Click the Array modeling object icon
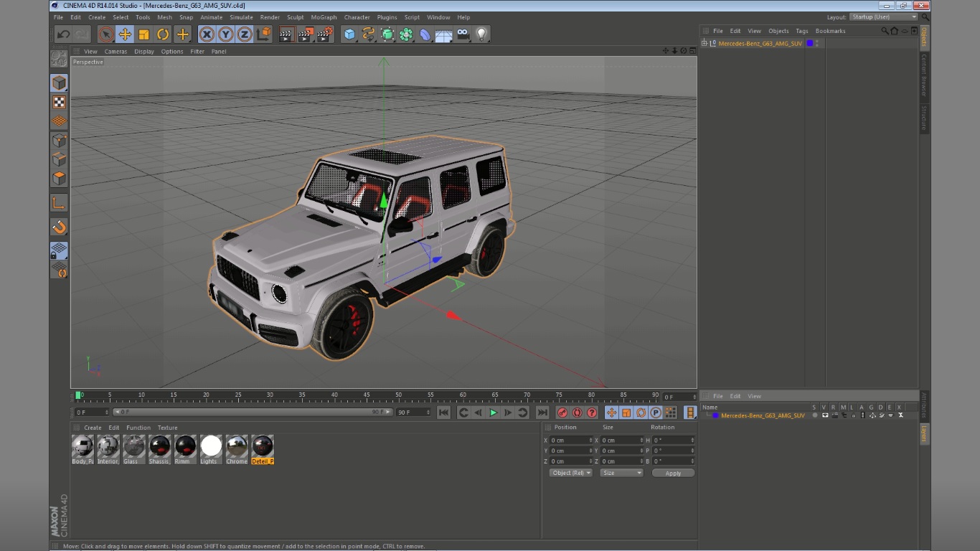The height and width of the screenshot is (551, 980). [x=407, y=34]
